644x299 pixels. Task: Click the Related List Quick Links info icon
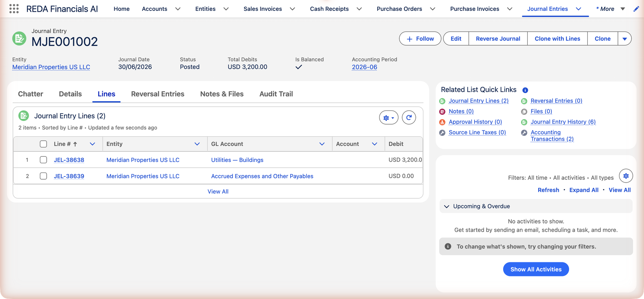[x=525, y=90]
